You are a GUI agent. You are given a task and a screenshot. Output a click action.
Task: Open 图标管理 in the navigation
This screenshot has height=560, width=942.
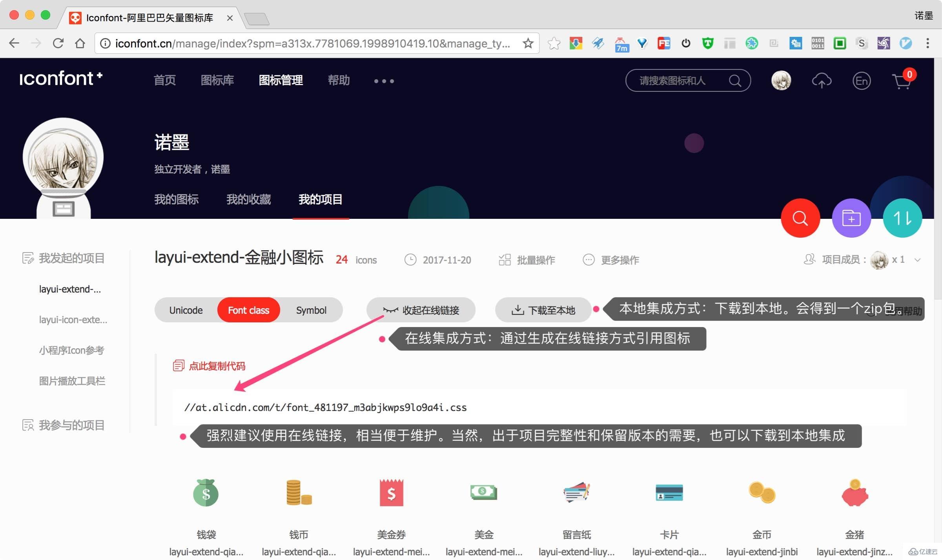click(x=281, y=80)
